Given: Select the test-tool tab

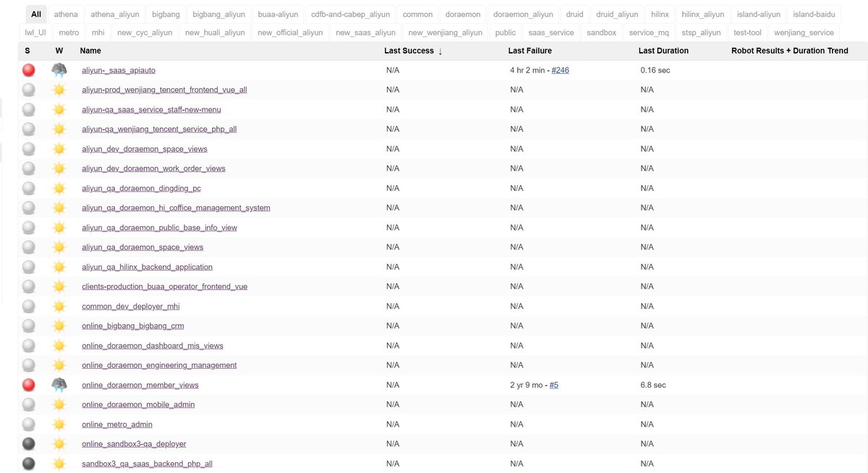Looking at the screenshot, I should tap(747, 33).
